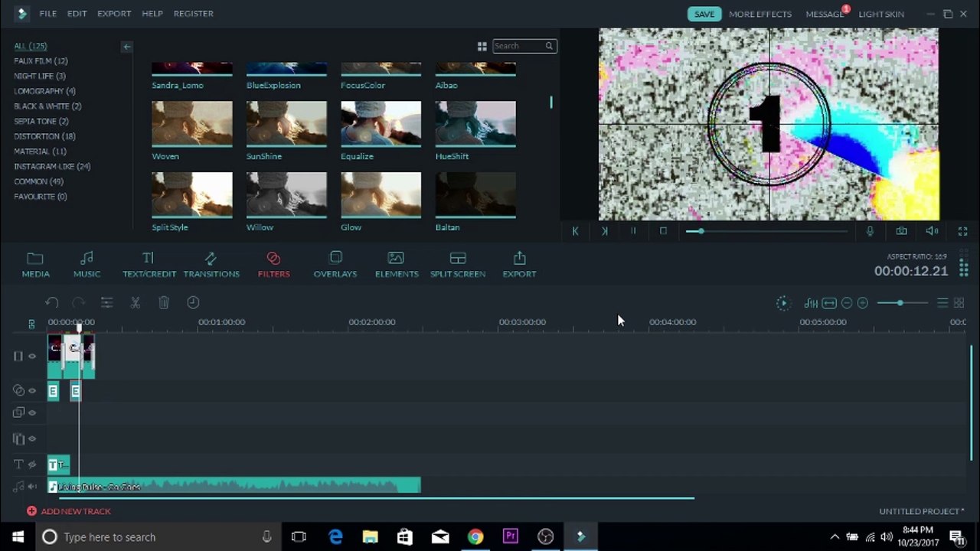Open the MESSAGE notifications

[825, 14]
